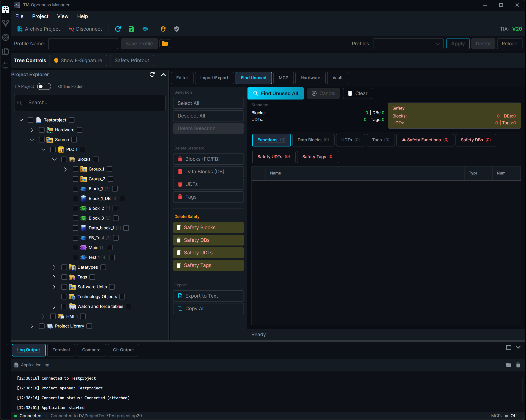Image resolution: width=526 pixels, height=420 pixels.
Task: Collapse the PLC_1 tree node
Action: click(x=43, y=149)
